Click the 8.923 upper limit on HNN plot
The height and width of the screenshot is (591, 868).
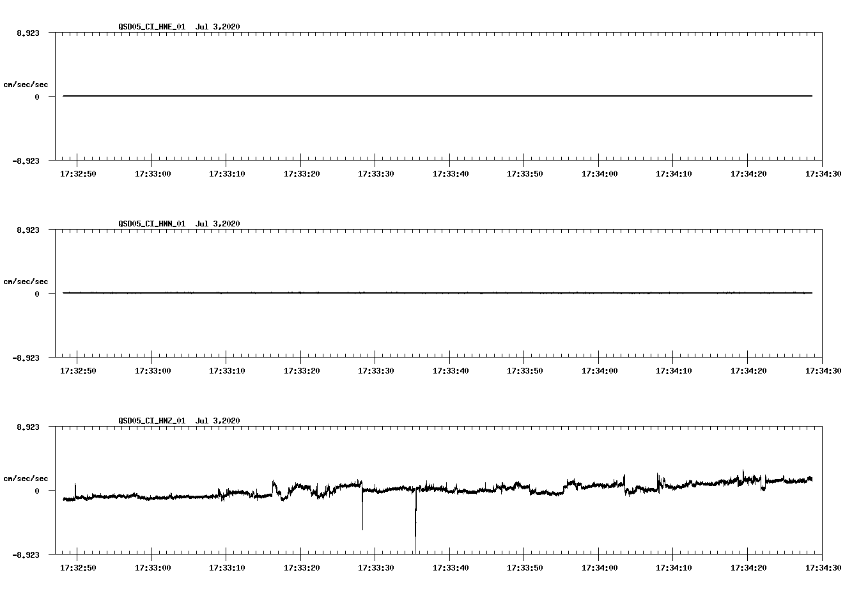click(27, 230)
